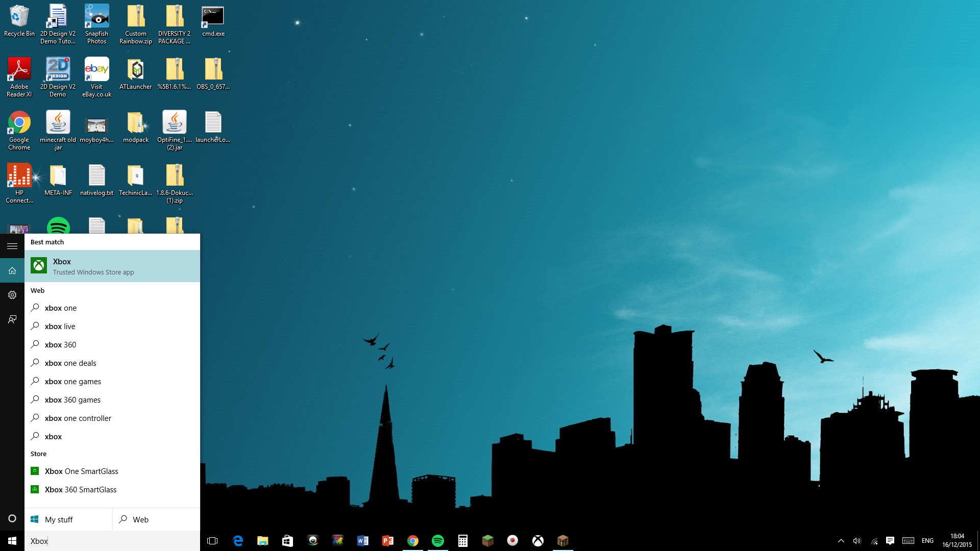Select the 1.8.6-Dokuc zip file
Image resolution: width=980 pixels, height=551 pixels.
175,184
